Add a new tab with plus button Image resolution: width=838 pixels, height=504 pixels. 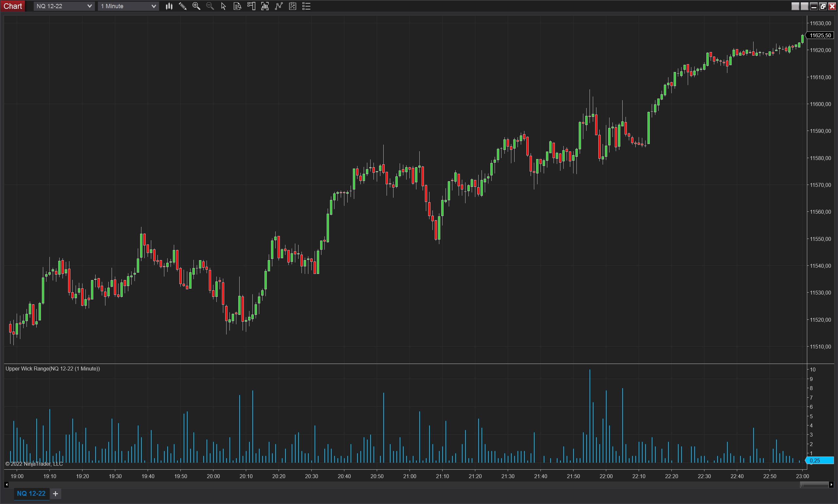[x=55, y=494]
